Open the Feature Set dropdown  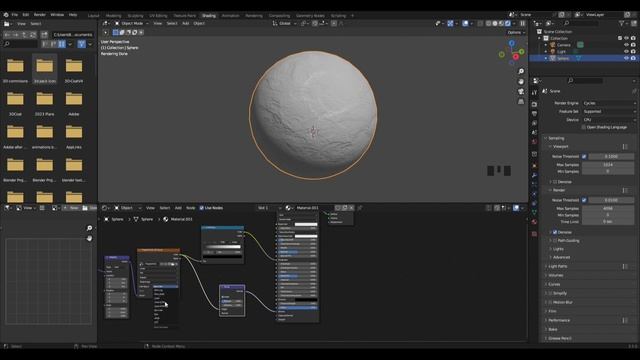point(609,111)
